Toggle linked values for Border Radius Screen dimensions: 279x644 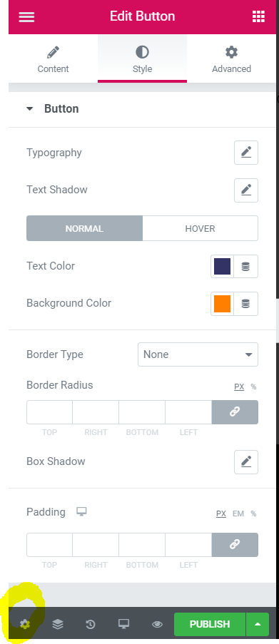click(x=235, y=412)
